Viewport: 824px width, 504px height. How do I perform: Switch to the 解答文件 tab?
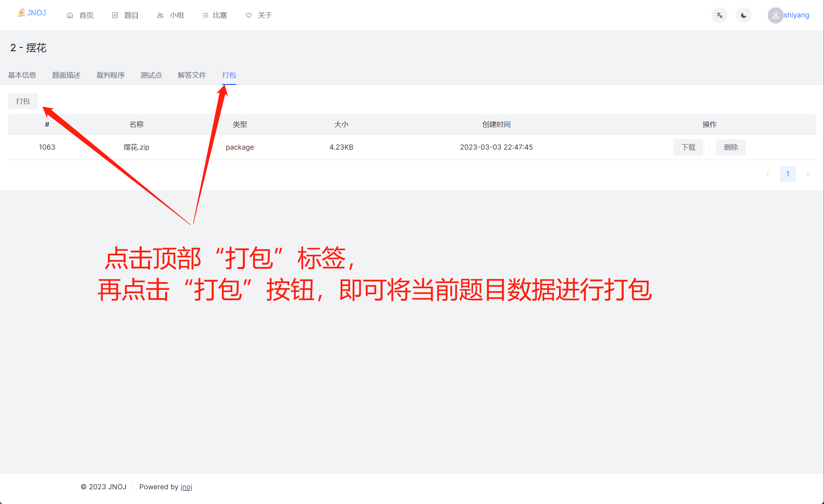point(192,75)
